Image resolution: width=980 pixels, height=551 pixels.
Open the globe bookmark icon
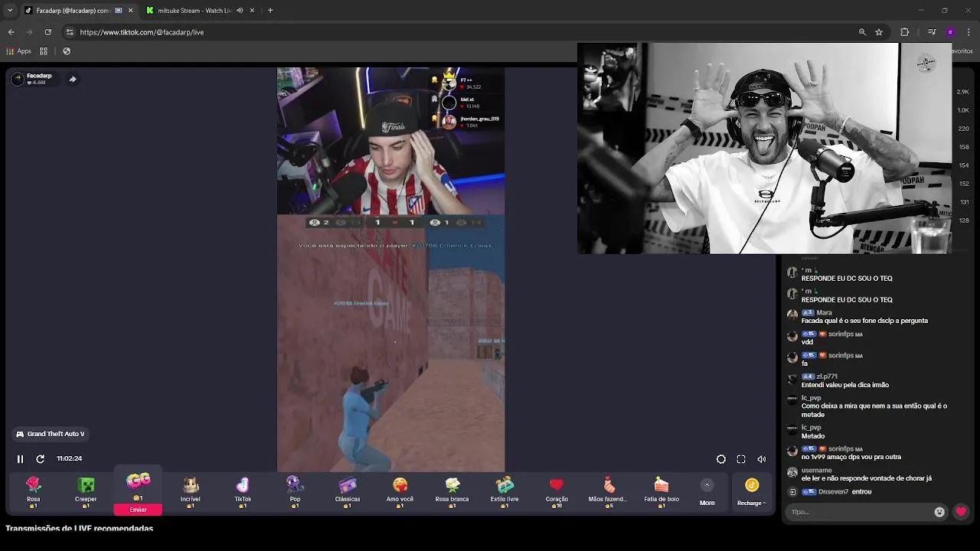click(x=67, y=51)
